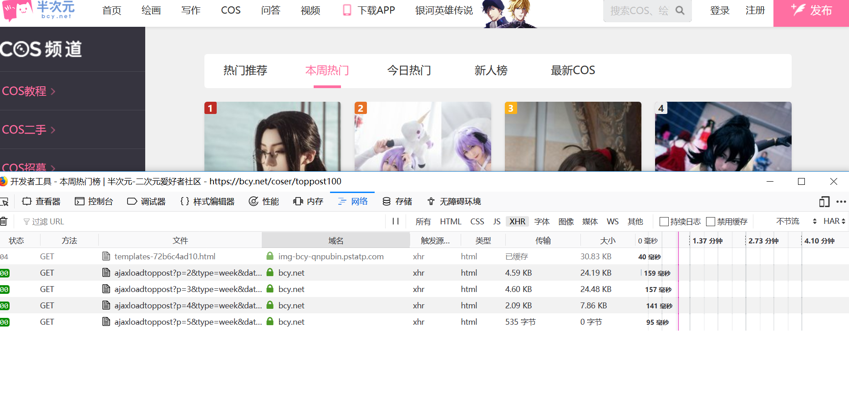The height and width of the screenshot is (396, 849).
Task: Click lock icon in the p=3 request row
Action: pyautogui.click(x=270, y=289)
